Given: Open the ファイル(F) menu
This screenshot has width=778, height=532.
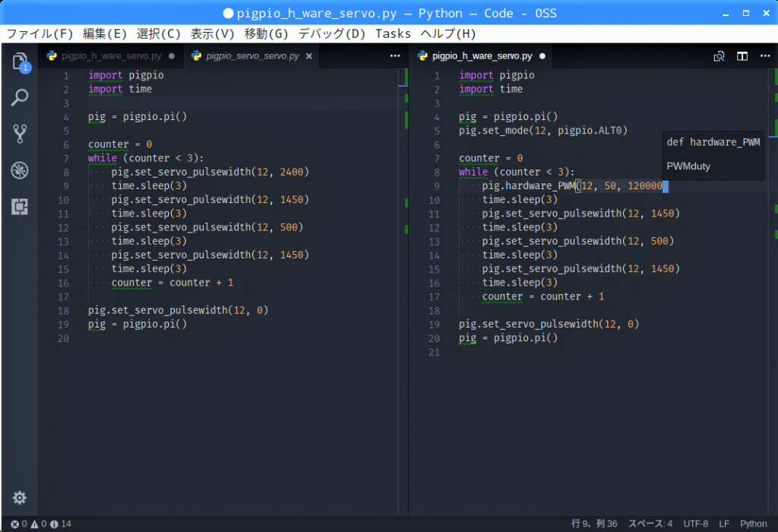Looking at the screenshot, I should tap(40, 33).
